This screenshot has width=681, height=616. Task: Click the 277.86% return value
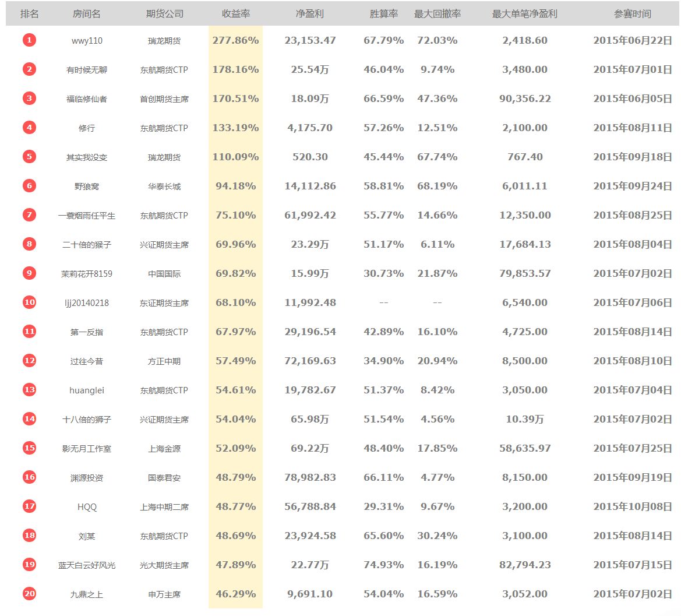[236, 40]
